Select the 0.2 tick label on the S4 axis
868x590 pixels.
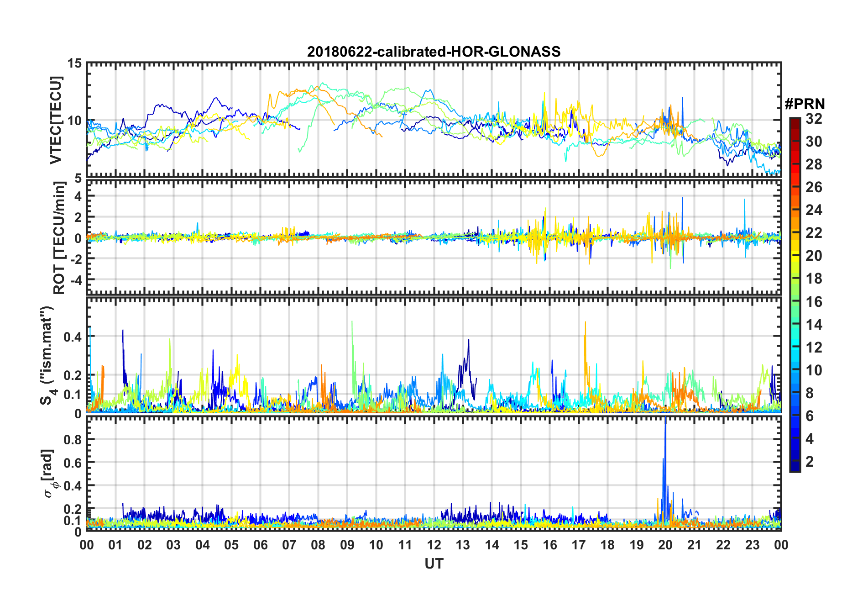click(x=73, y=375)
